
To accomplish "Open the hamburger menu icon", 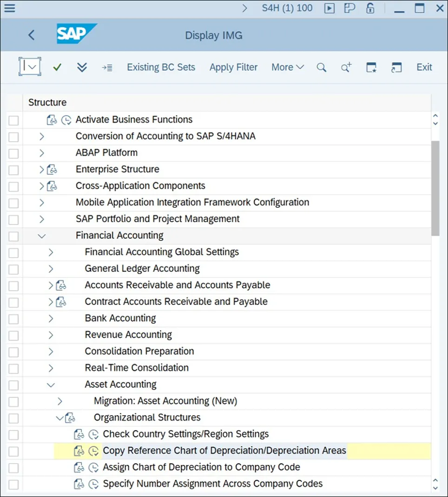I will [9, 8].
